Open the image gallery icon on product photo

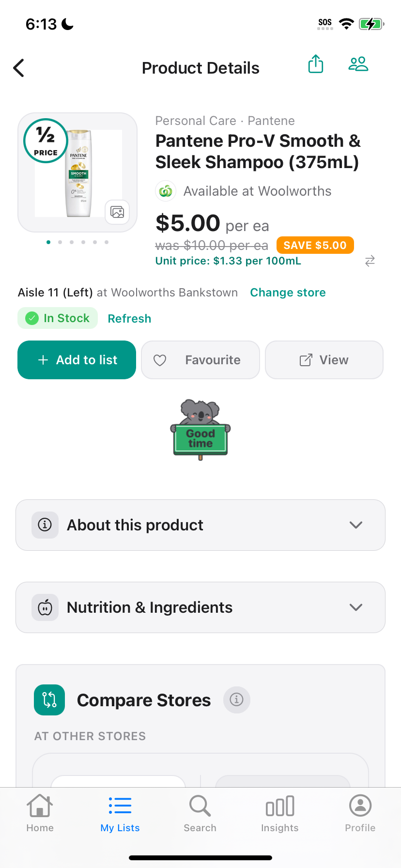pos(117,212)
